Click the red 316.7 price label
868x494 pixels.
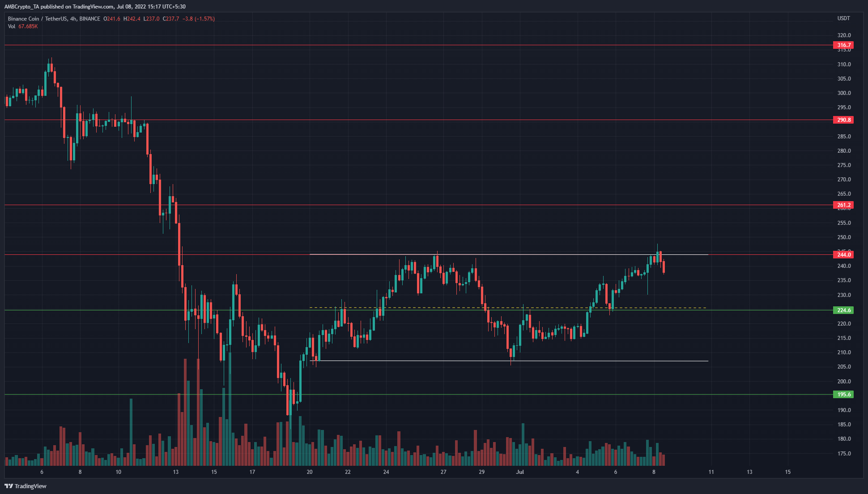843,45
